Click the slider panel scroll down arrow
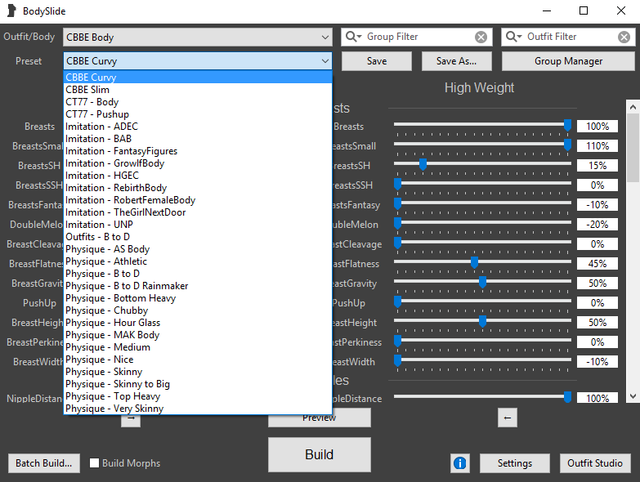 [633, 396]
